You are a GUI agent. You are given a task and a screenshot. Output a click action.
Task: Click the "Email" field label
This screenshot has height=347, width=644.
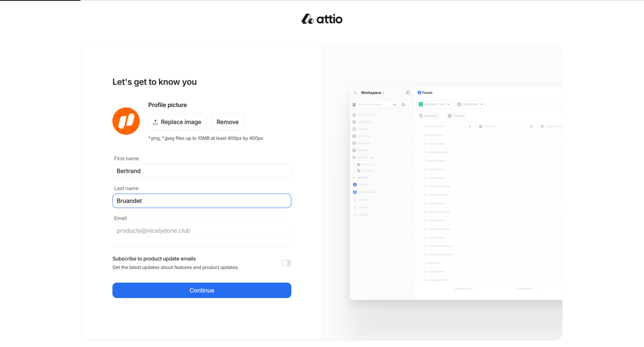tap(121, 218)
